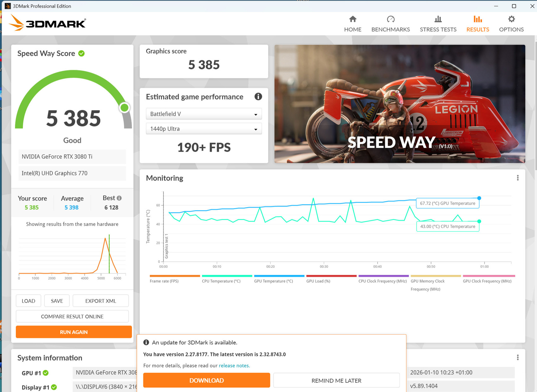The image size is (537, 392).
Task: Open the Benchmarks gauge icon
Action: [x=391, y=19]
